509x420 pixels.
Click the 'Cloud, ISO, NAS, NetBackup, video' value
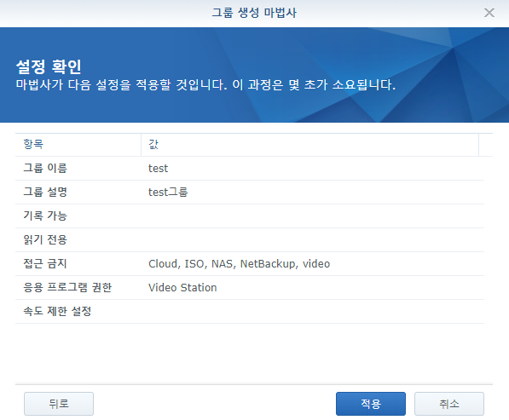click(x=239, y=264)
